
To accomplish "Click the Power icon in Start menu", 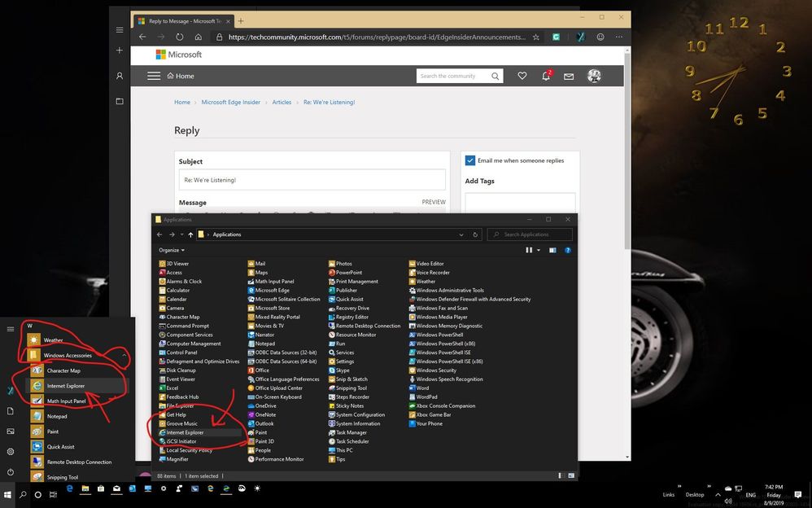I will point(11,472).
